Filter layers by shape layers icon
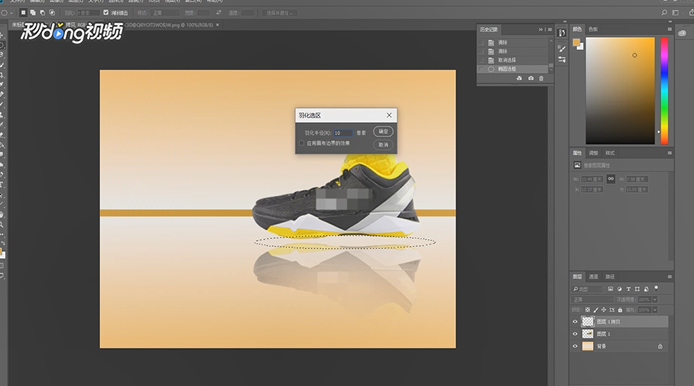The width and height of the screenshot is (694, 386). pyautogui.click(x=637, y=289)
